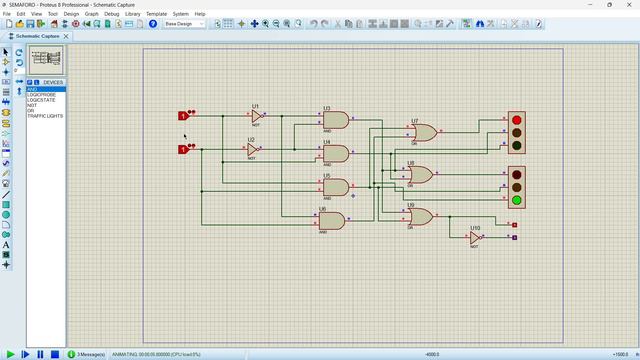Undo with the undo arrow icon
640x360 pixels.
pos(313,24)
